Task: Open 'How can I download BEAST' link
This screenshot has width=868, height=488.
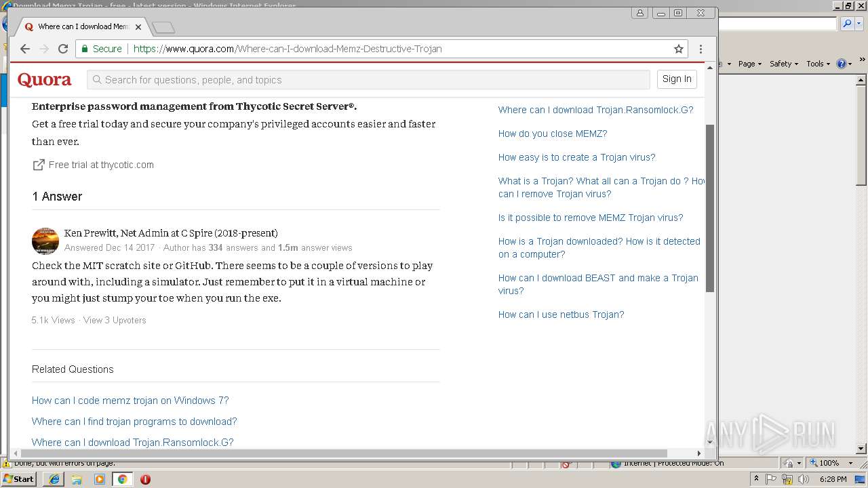Action: point(598,285)
